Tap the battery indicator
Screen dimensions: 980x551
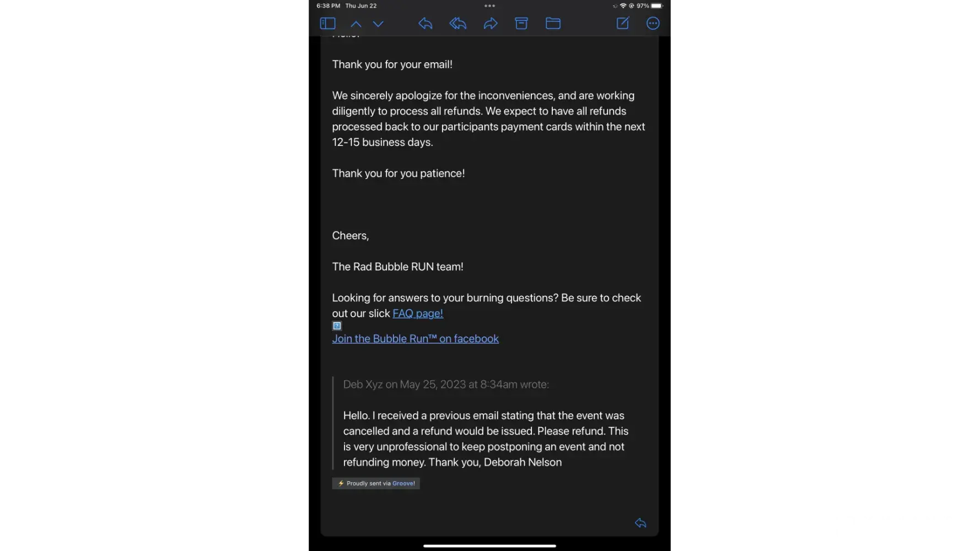click(x=657, y=6)
